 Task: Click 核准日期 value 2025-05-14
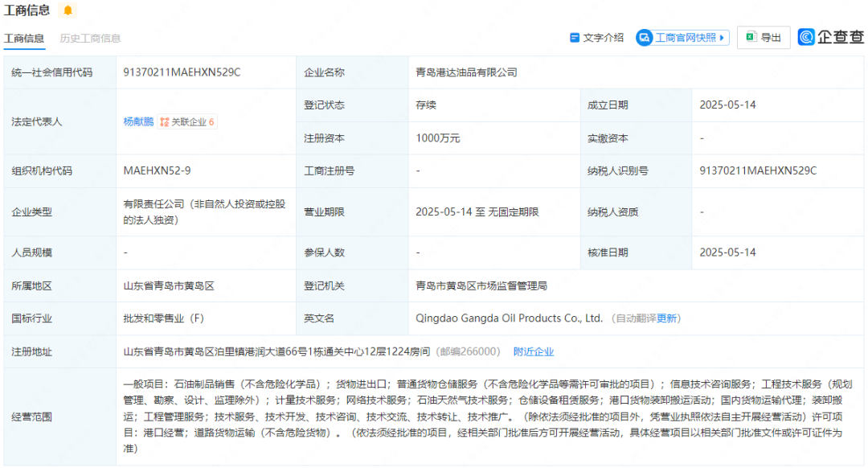tap(727, 252)
